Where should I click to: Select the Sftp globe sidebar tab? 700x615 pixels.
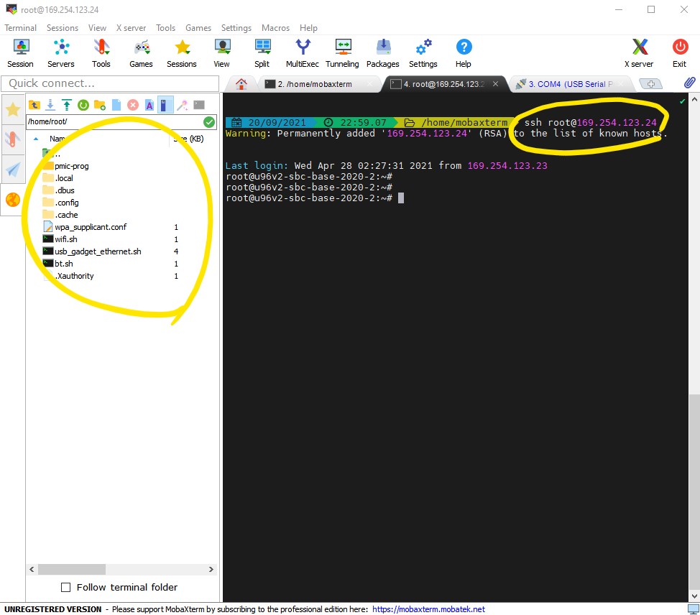(x=13, y=200)
